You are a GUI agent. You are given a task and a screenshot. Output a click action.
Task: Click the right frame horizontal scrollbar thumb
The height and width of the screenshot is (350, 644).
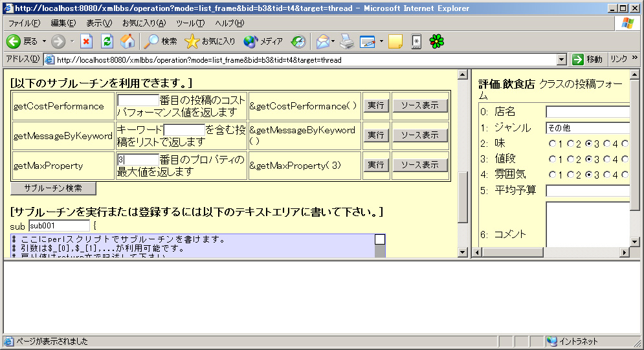512,252
